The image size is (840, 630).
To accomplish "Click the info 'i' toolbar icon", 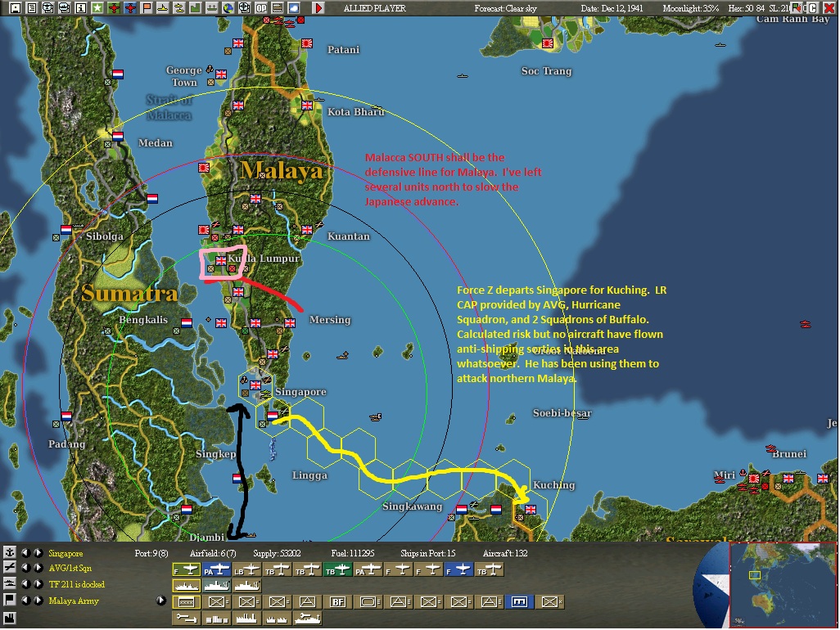I will pos(80,8).
